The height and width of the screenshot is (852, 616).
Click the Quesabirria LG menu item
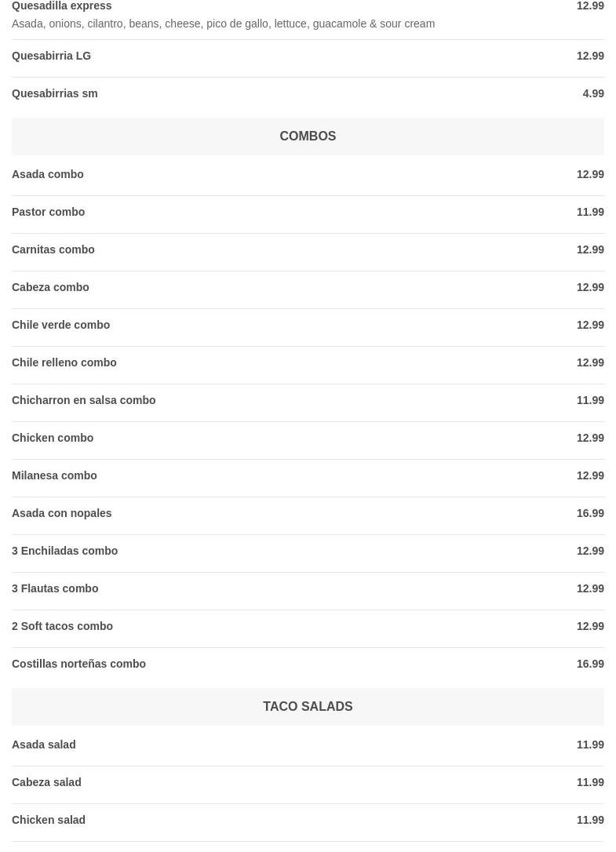tap(52, 56)
